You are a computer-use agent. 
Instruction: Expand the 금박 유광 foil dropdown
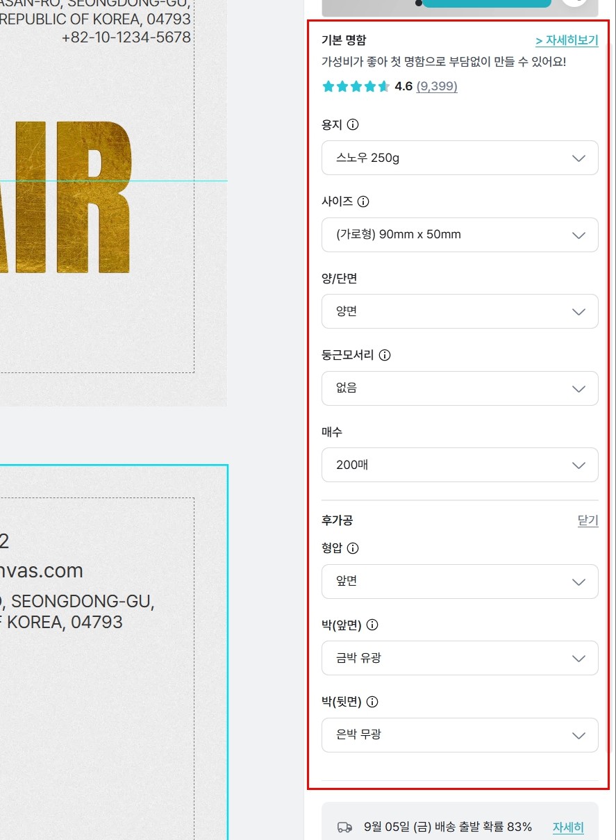click(x=460, y=658)
